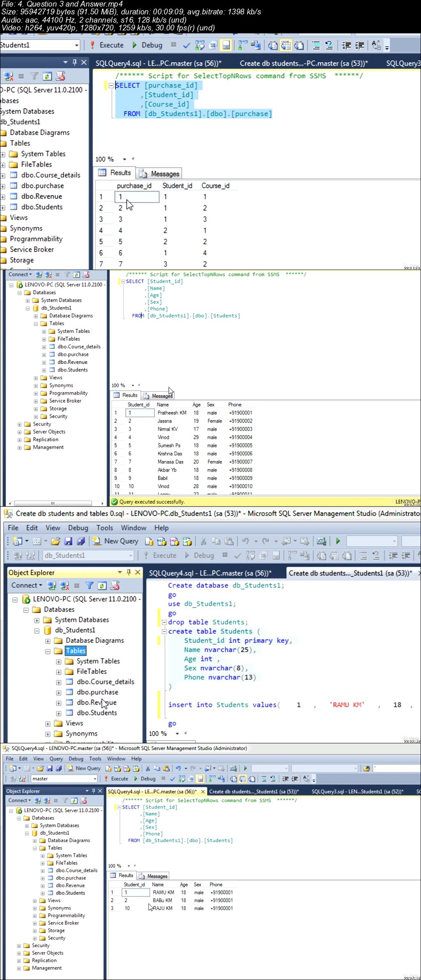The width and height of the screenshot is (421, 980).
Task: Select Results to Text above the purchase query
Action: coord(273,45)
